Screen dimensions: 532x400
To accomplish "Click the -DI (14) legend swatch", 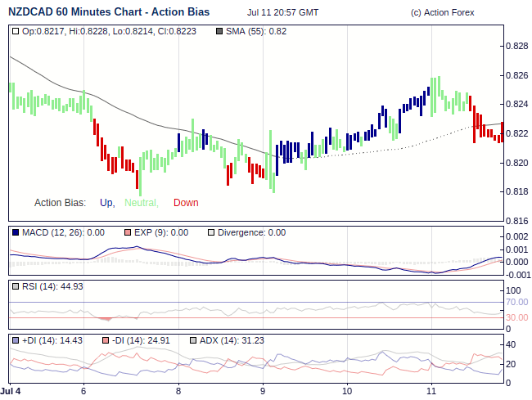I will click(105, 340).
